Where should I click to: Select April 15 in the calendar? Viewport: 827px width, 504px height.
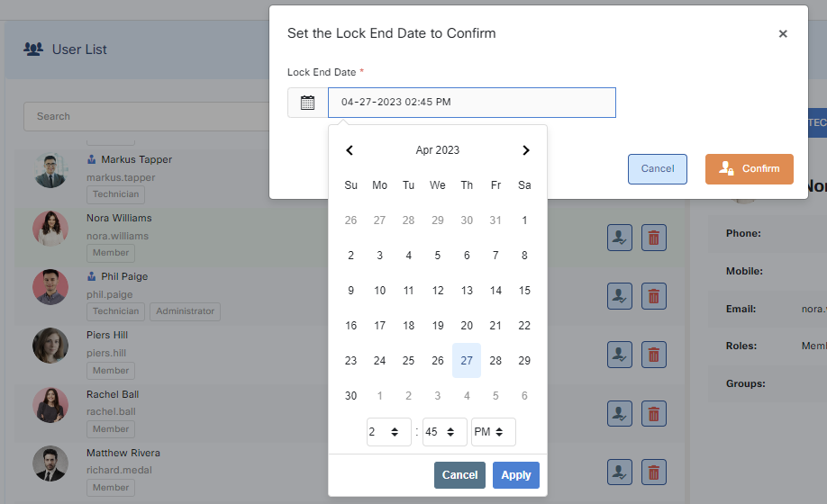524,291
